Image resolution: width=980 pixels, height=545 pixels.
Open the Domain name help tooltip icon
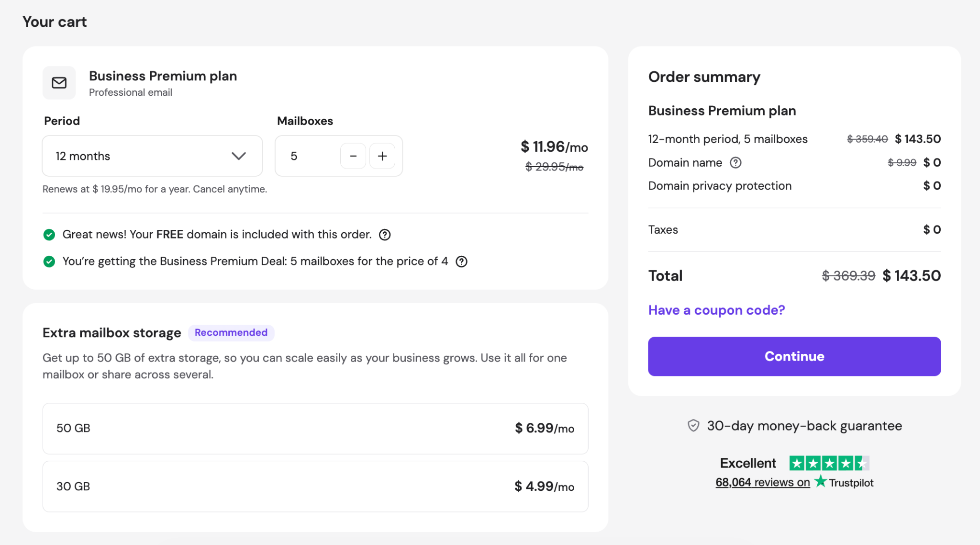click(735, 163)
